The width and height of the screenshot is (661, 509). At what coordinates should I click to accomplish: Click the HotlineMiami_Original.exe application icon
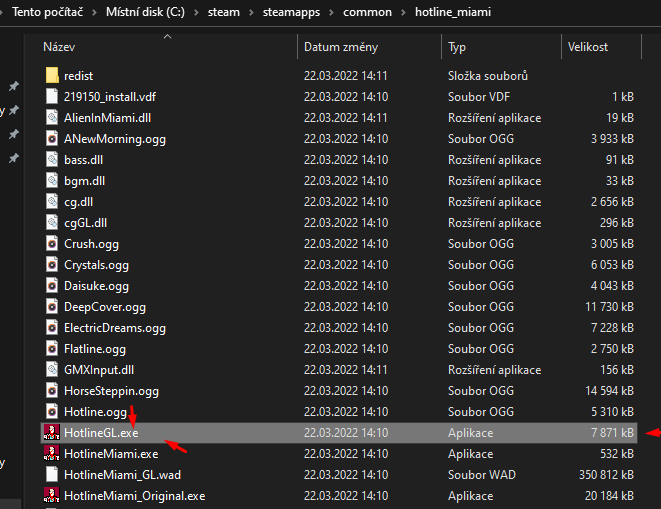[52, 496]
